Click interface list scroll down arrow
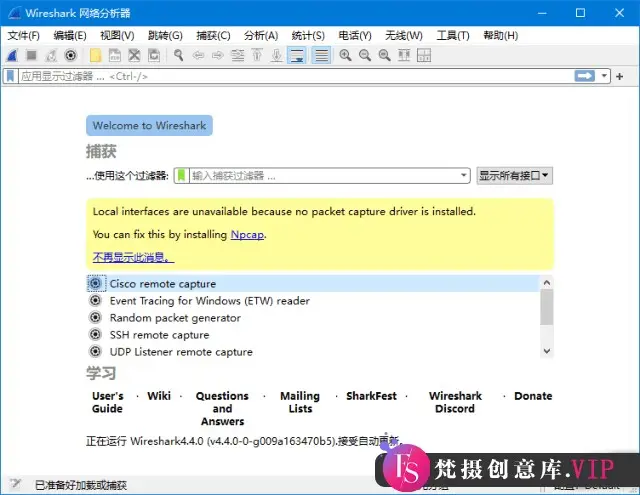This screenshot has height=495, width=640. pyautogui.click(x=547, y=351)
